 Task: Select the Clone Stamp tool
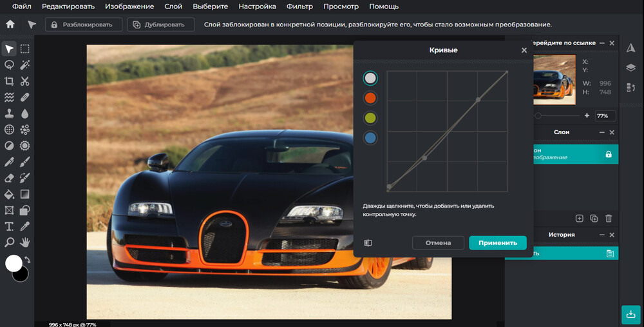9,114
